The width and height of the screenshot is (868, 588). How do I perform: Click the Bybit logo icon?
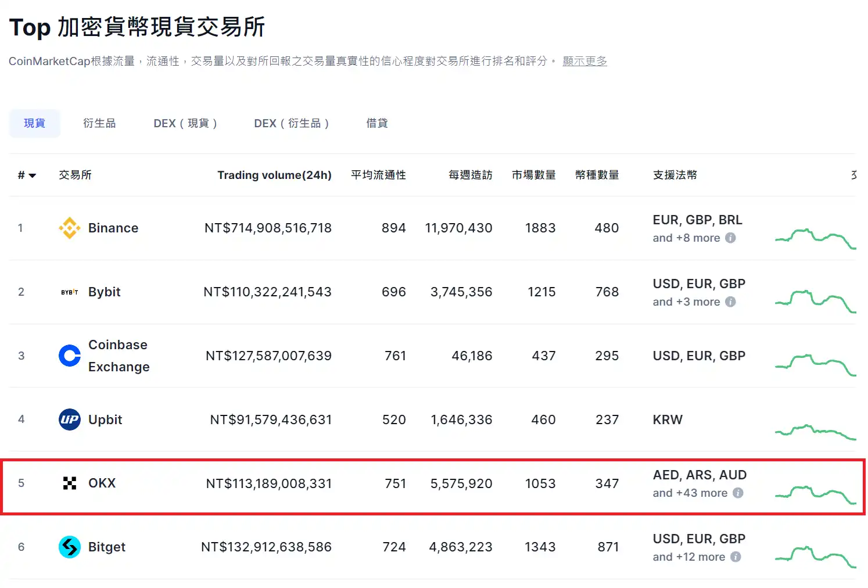(70, 292)
